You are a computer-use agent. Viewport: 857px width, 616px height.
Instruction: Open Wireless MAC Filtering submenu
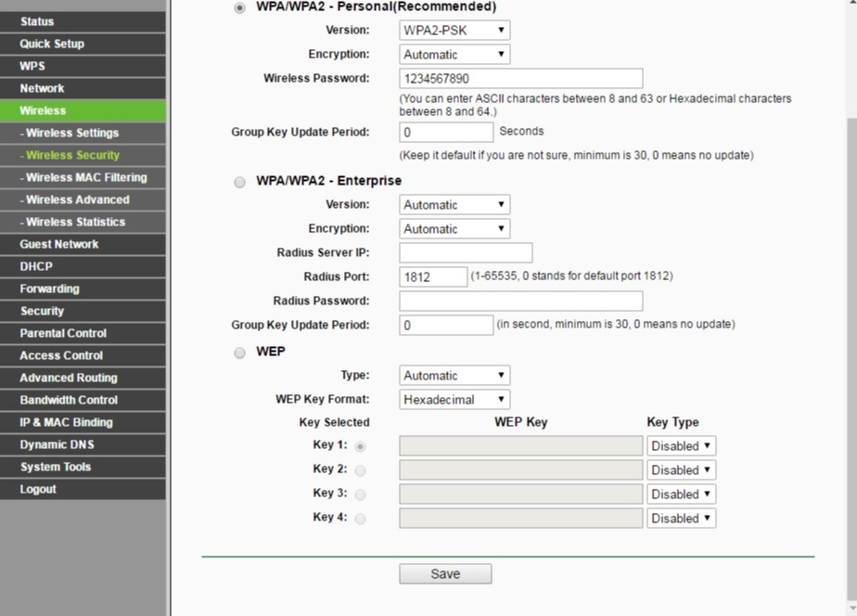pyautogui.click(x=83, y=177)
